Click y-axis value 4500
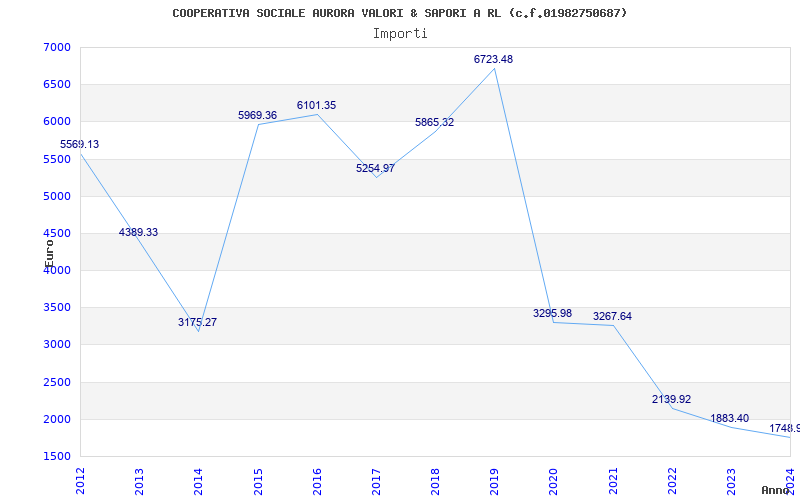 click(57, 234)
